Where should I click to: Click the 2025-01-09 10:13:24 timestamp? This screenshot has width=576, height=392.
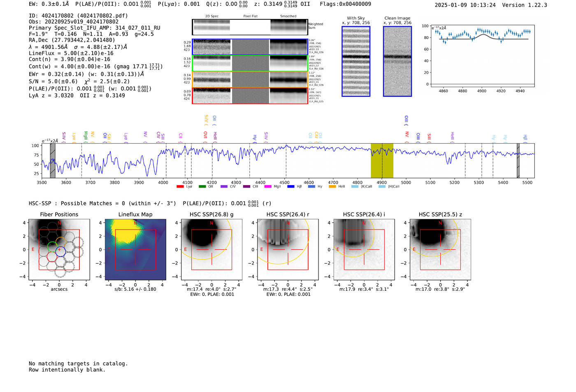pyautogui.click(x=465, y=5)
